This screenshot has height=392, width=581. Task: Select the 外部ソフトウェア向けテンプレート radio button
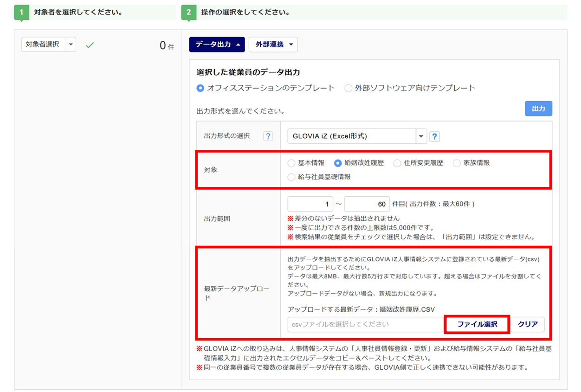click(348, 88)
